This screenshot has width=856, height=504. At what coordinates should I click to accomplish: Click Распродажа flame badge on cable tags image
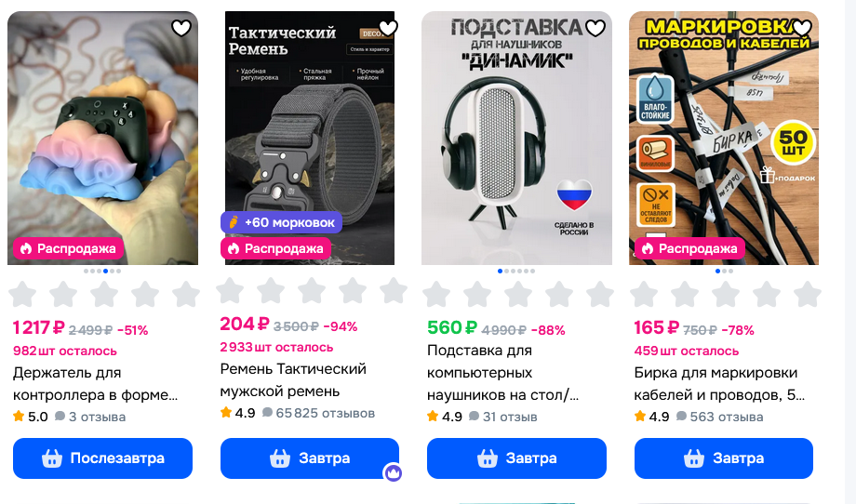pos(690,248)
